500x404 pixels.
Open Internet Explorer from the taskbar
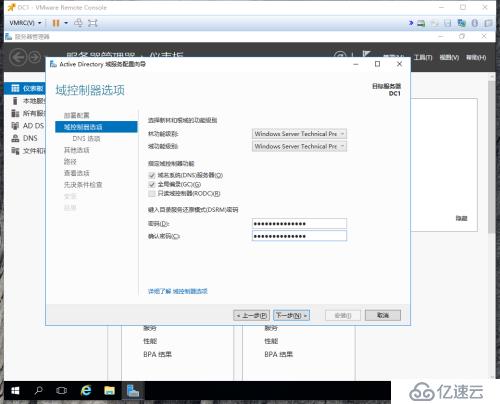86,390
